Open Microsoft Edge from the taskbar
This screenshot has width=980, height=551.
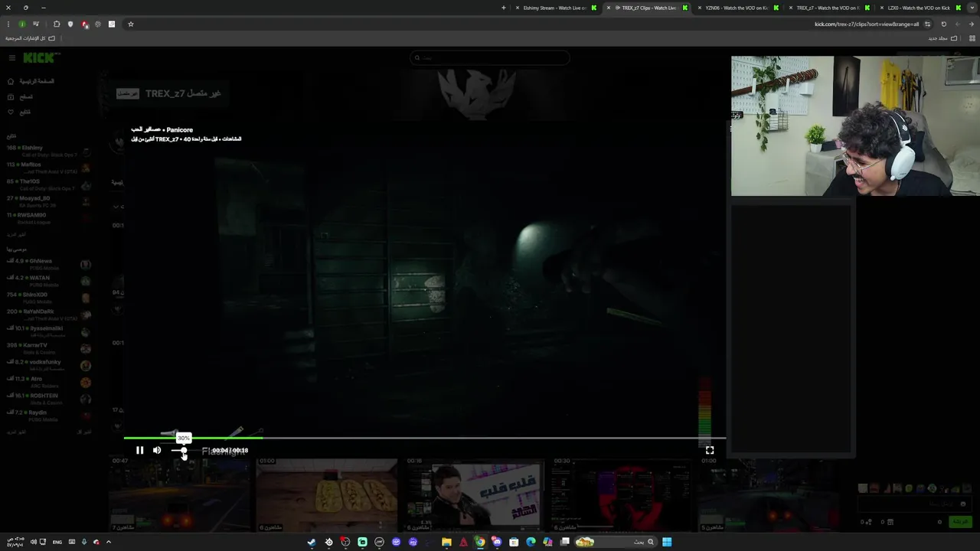pos(531,542)
